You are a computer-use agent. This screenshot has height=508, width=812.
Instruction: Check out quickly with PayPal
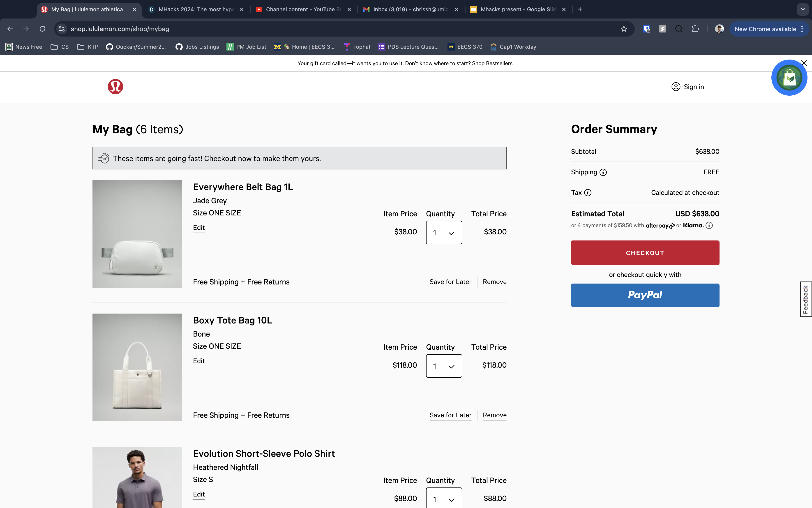pyautogui.click(x=645, y=295)
